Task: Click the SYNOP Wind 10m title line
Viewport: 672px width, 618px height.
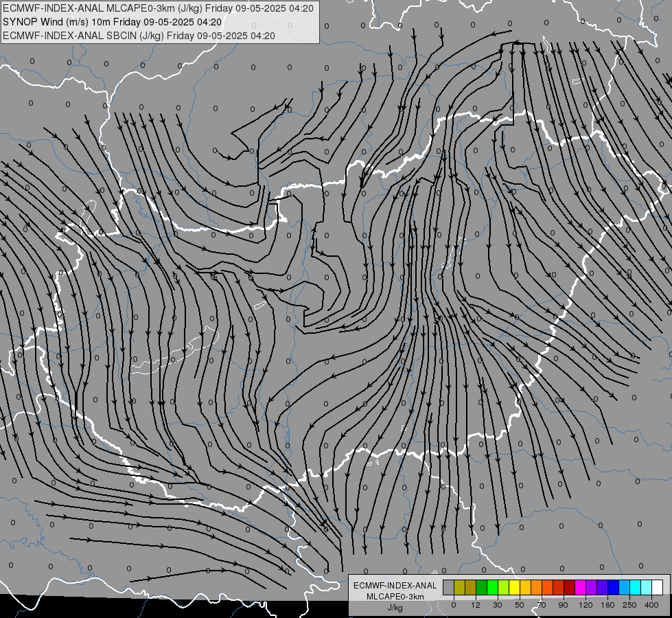Action: (x=113, y=22)
